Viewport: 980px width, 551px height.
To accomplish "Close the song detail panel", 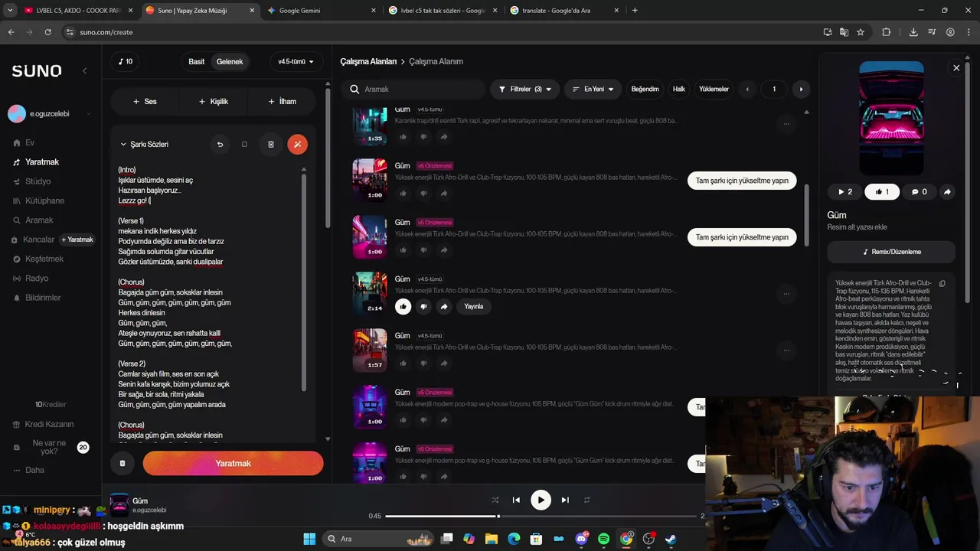I will [x=956, y=68].
